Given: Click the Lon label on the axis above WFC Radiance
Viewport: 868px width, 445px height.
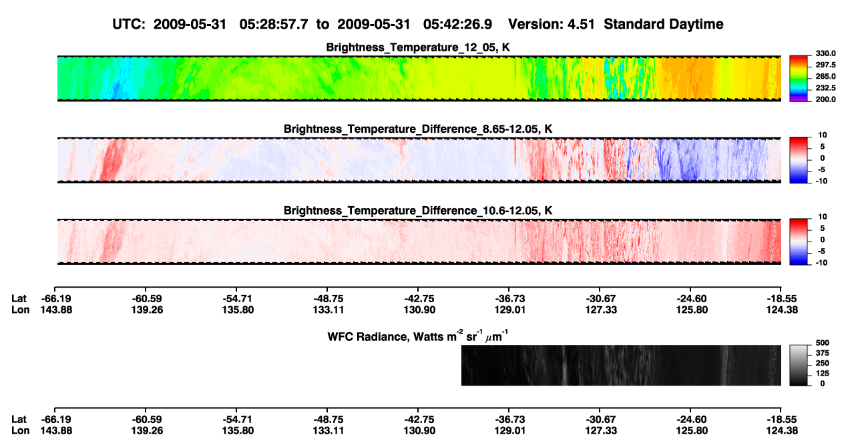Looking at the screenshot, I should [21, 310].
